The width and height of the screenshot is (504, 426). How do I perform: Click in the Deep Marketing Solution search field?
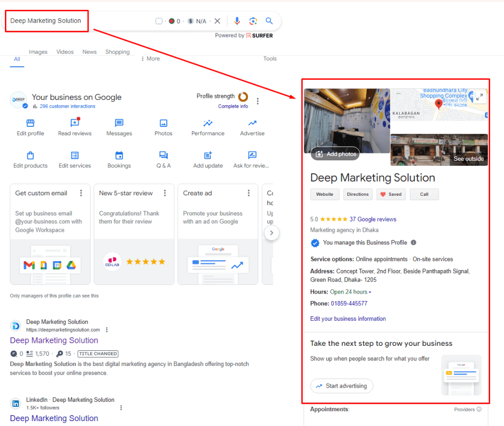(47, 21)
